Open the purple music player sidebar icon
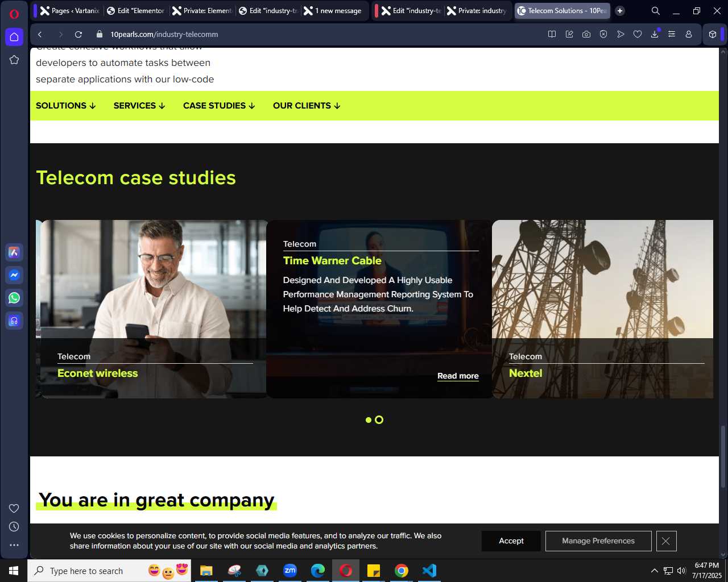 (x=14, y=321)
